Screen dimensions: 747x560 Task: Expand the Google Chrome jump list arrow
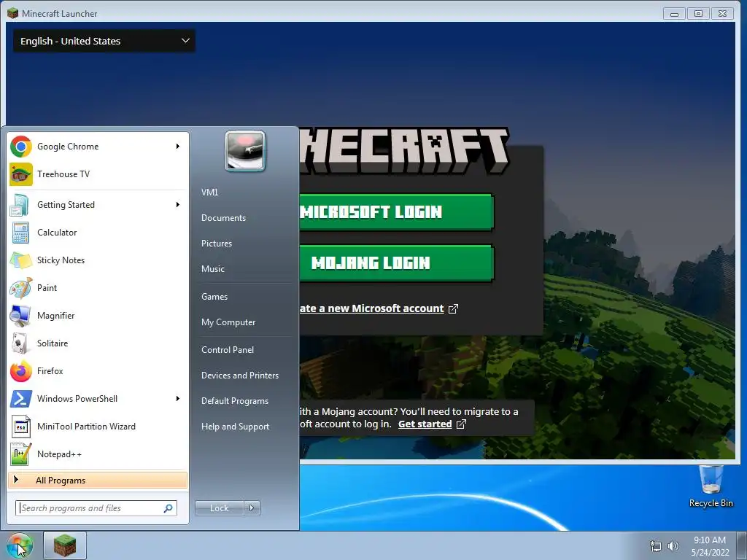[x=178, y=146]
